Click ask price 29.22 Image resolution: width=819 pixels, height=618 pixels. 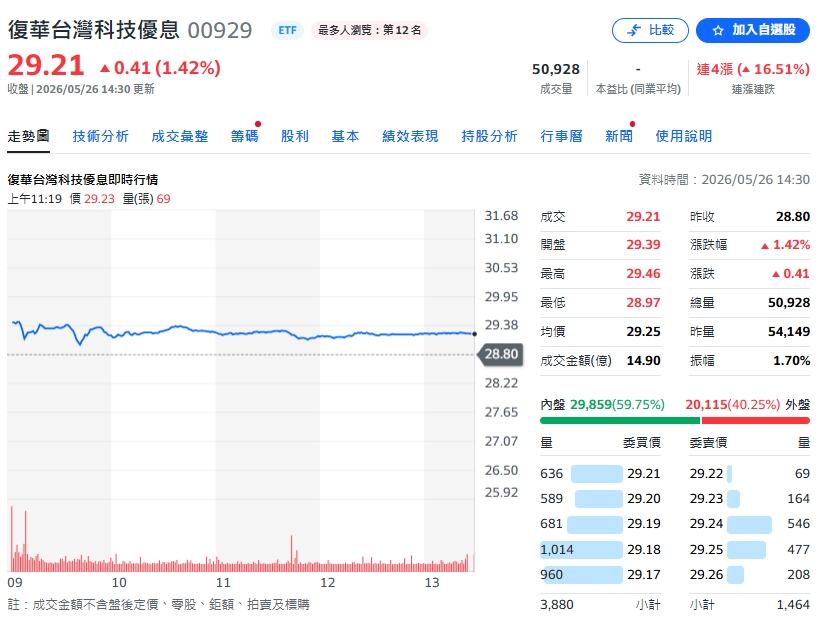click(706, 474)
